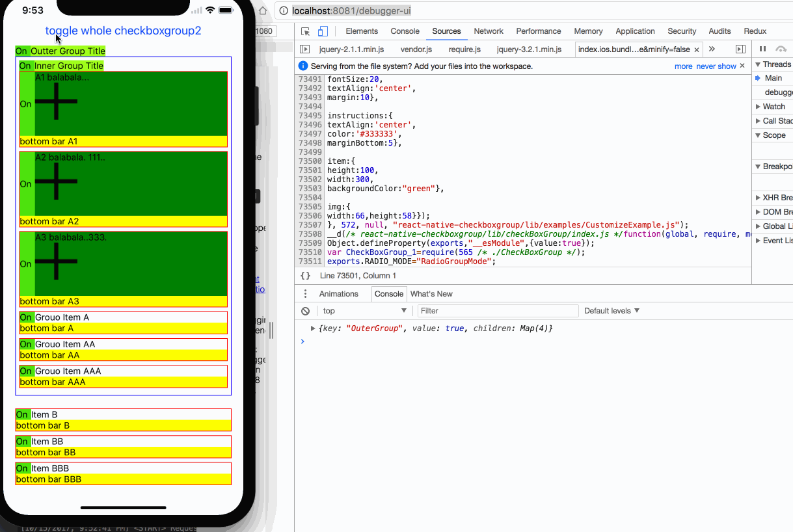Open the require.js file tab

(464, 49)
